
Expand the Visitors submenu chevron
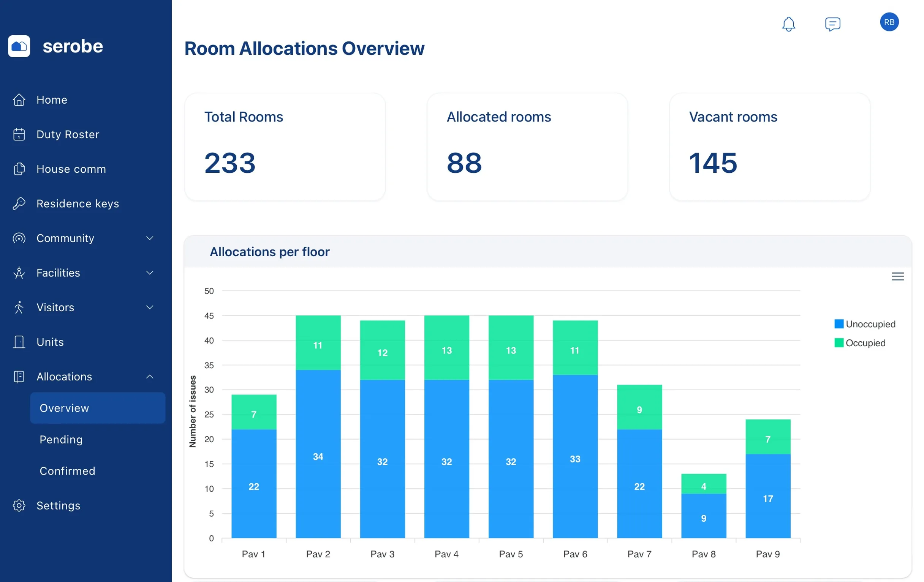(x=150, y=307)
